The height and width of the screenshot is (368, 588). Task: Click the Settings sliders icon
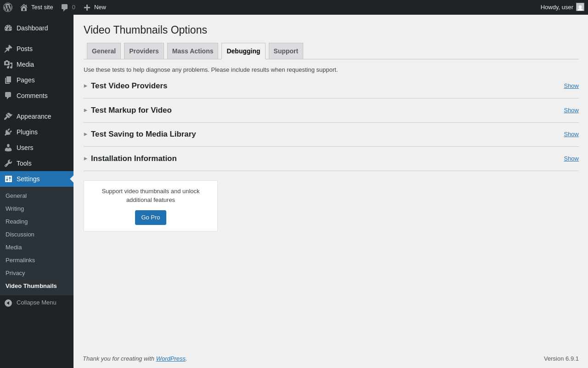[x=8, y=179]
